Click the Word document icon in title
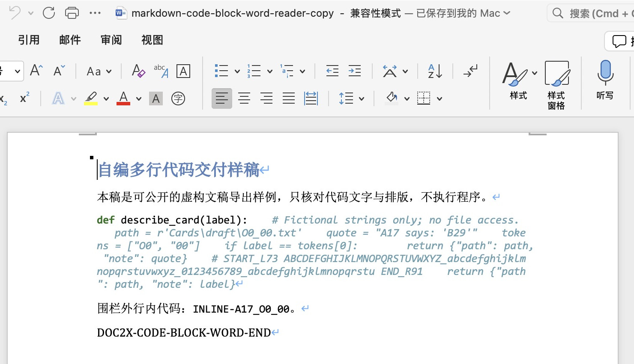634x364 pixels. click(121, 13)
